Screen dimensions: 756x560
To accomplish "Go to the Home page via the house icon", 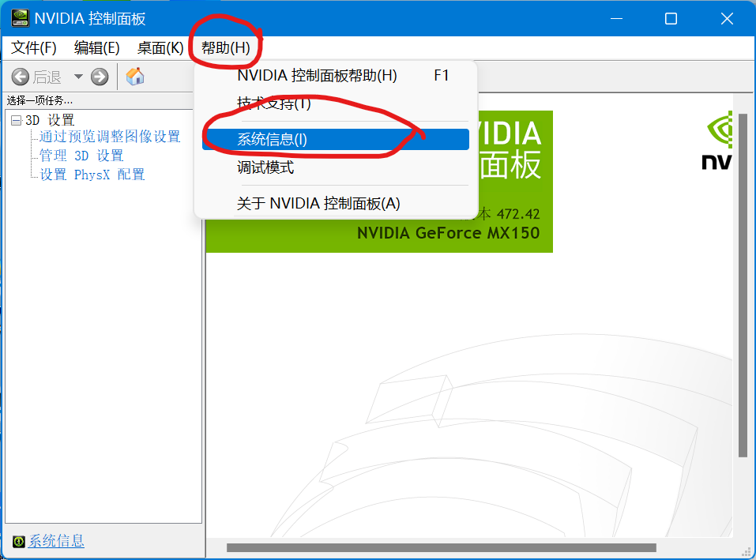I will pos(135,76).
